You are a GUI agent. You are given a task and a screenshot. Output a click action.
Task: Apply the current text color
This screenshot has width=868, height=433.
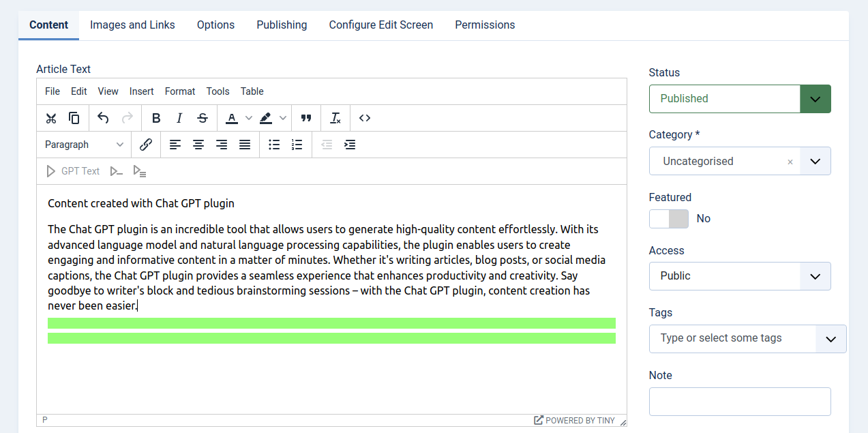232,118
